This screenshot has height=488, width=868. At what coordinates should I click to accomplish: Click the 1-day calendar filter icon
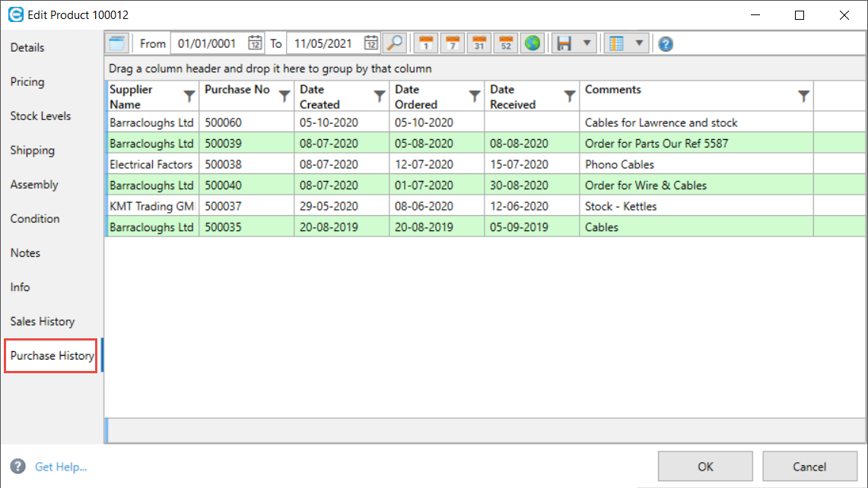click(x=427, y=43)
